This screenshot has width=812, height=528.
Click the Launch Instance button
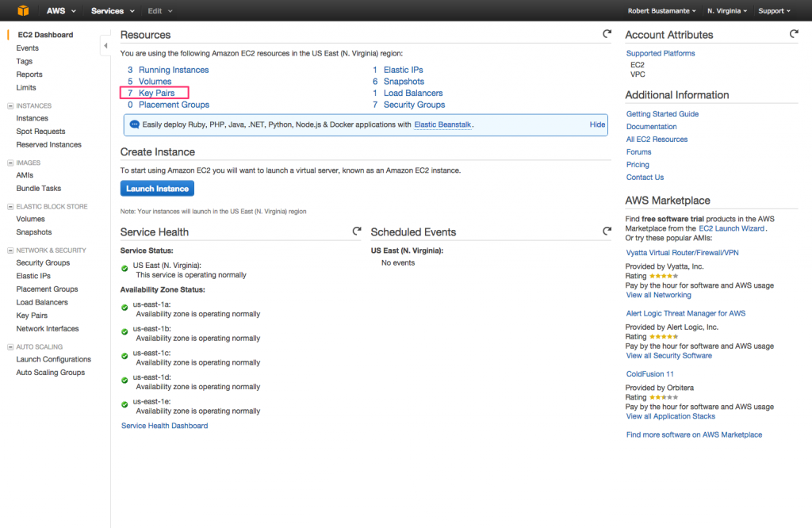(158, 189)
